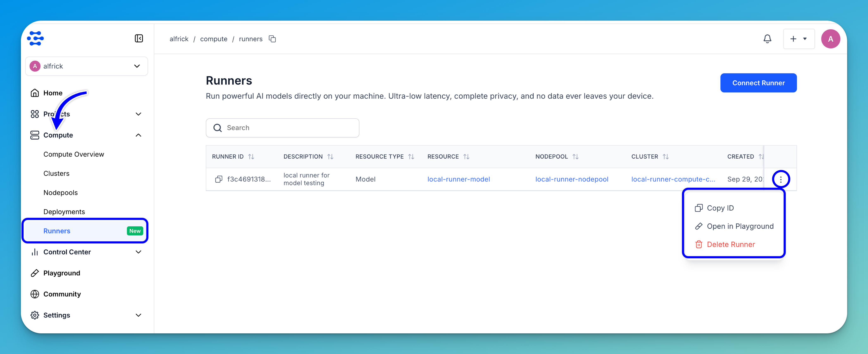Choose Open in Playground menu entry

(x=740, y=226)
